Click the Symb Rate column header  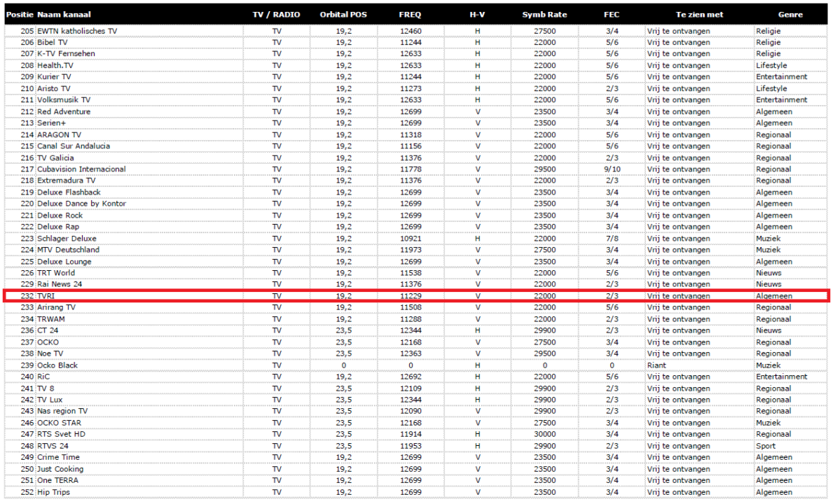click(x=544, y=15)
